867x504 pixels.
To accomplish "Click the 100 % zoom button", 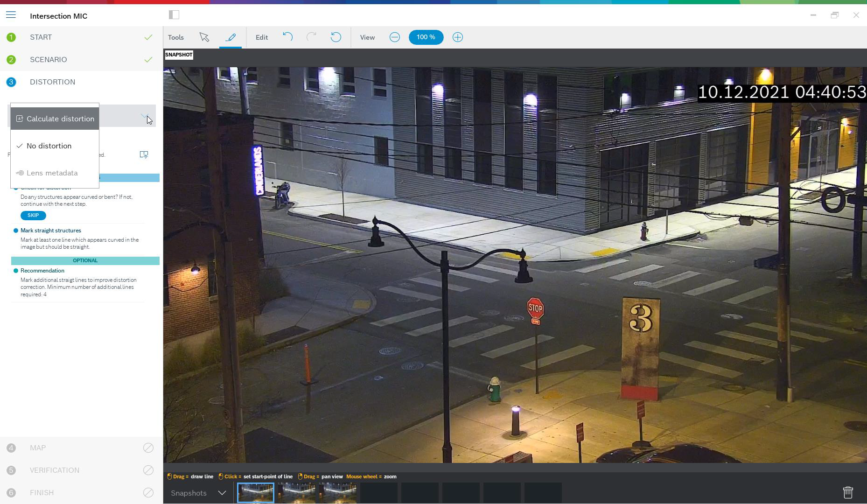I will (426, 37).
